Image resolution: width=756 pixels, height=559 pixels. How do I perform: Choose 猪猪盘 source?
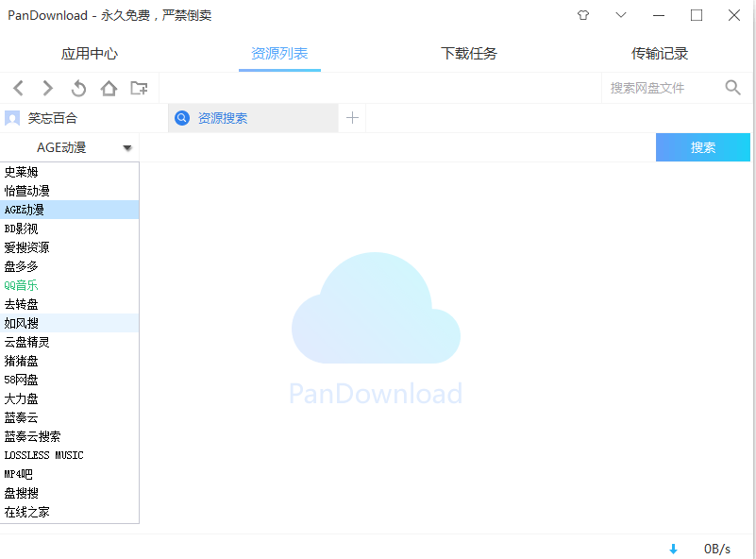pos(70,361)
